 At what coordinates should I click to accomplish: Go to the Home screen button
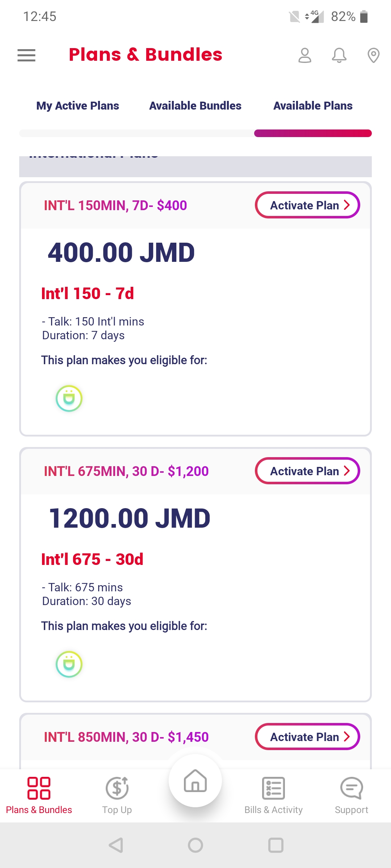point(195,781)
